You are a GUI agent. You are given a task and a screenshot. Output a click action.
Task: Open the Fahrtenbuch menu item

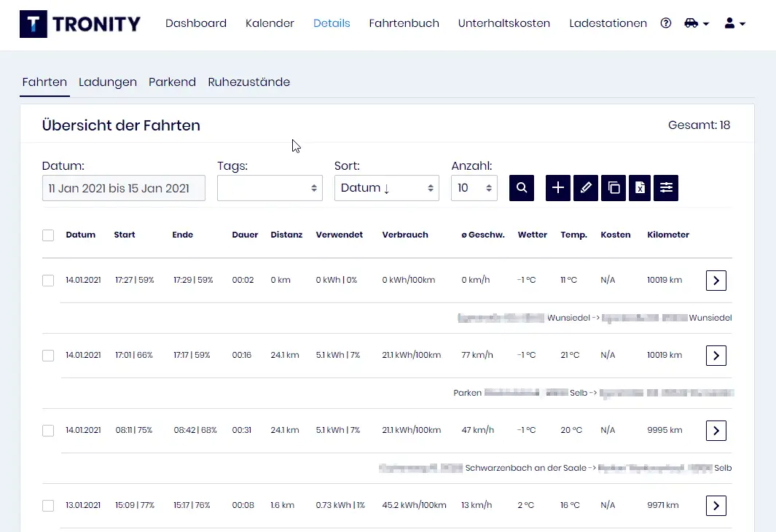[x=404, y=23]
